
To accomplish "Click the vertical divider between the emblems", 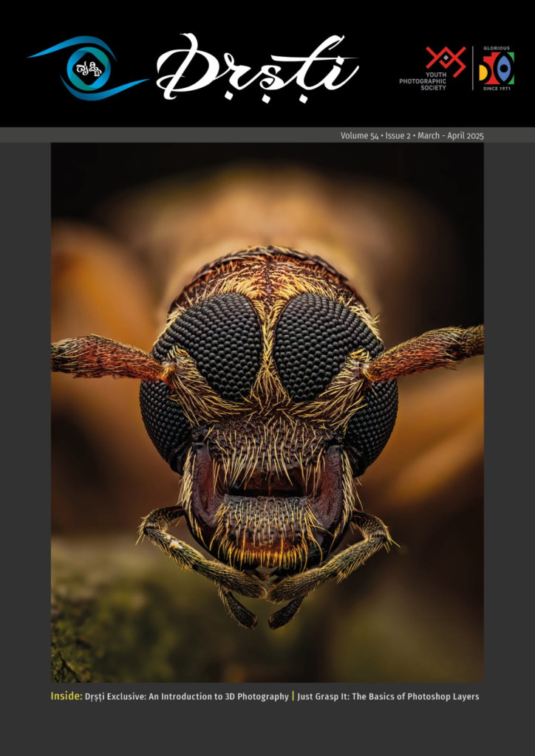I will coord(473,68).
